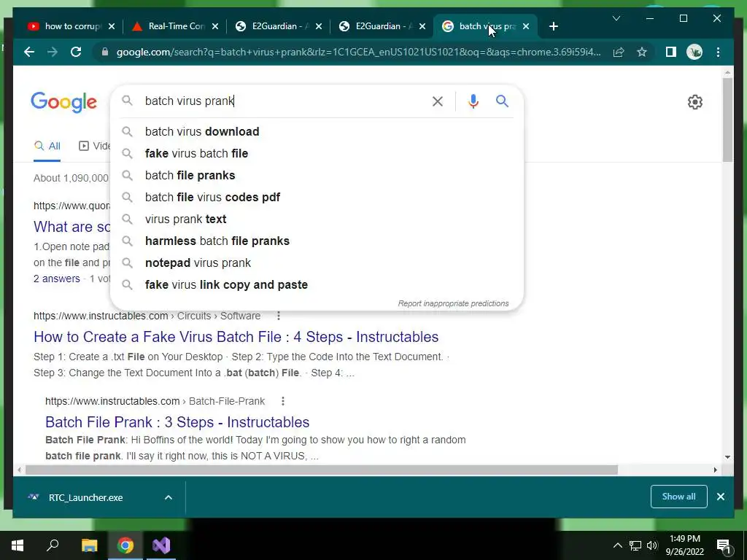Start voice search with the microphone
Image resolution: width=747 pixels, height=560 pixels.
point(473,101)
